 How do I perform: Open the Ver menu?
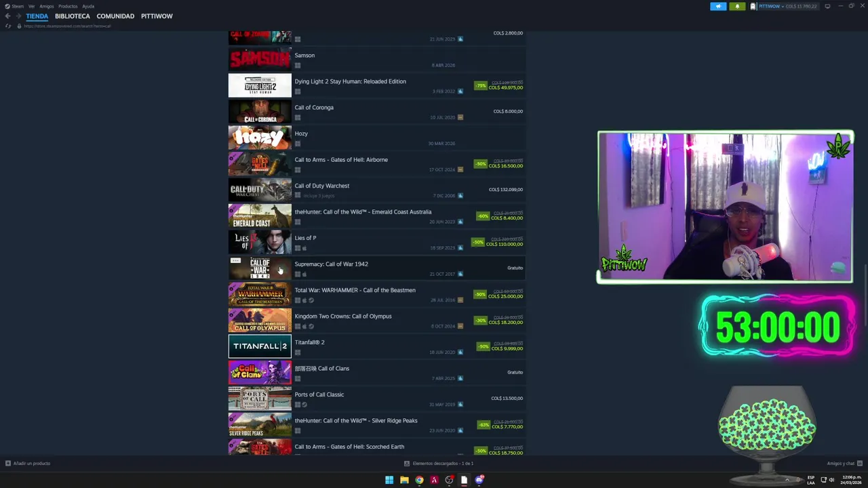[x=31, y=6]
